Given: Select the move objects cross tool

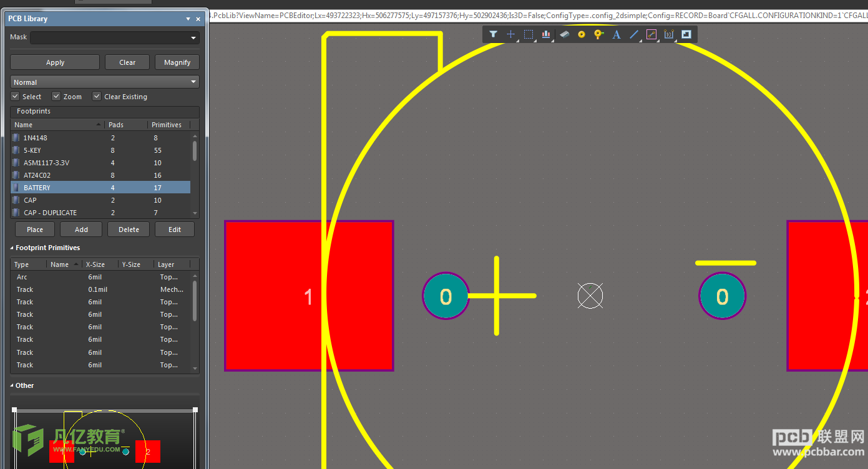Looking at the screenshot, I should coord(510,34).
